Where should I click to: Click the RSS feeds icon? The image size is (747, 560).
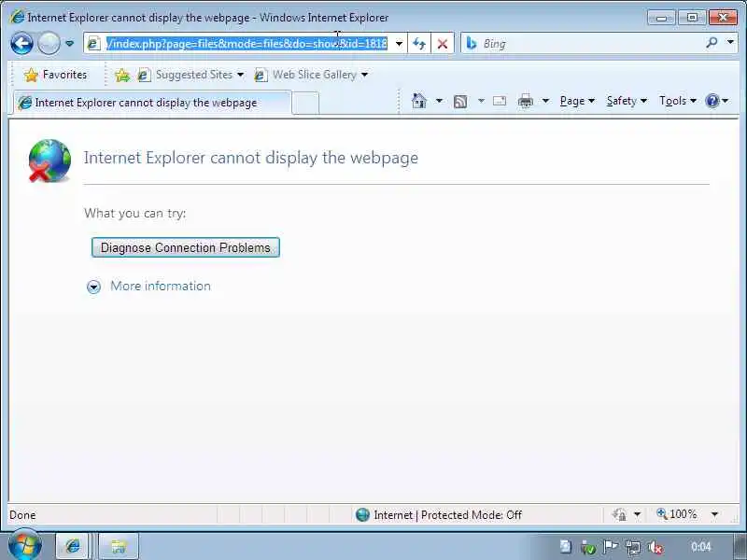click(x=460, y=102)
